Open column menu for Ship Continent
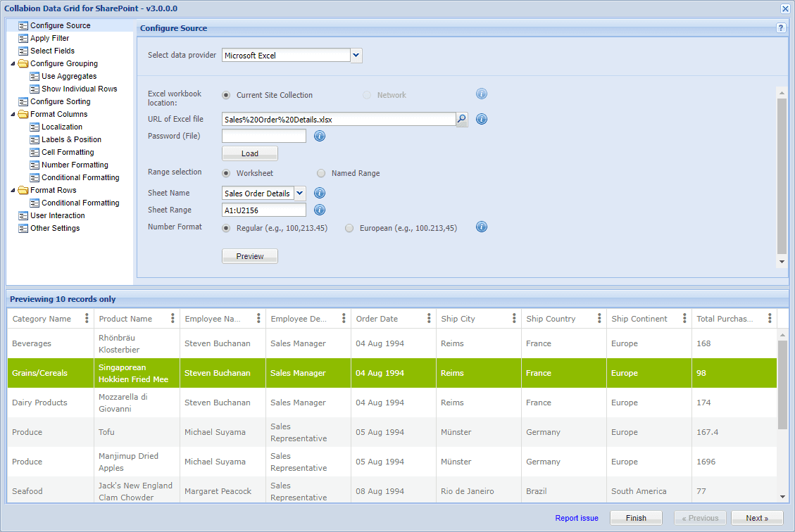The width and height of the screenshot is (795, 532). tap(684, 318)
